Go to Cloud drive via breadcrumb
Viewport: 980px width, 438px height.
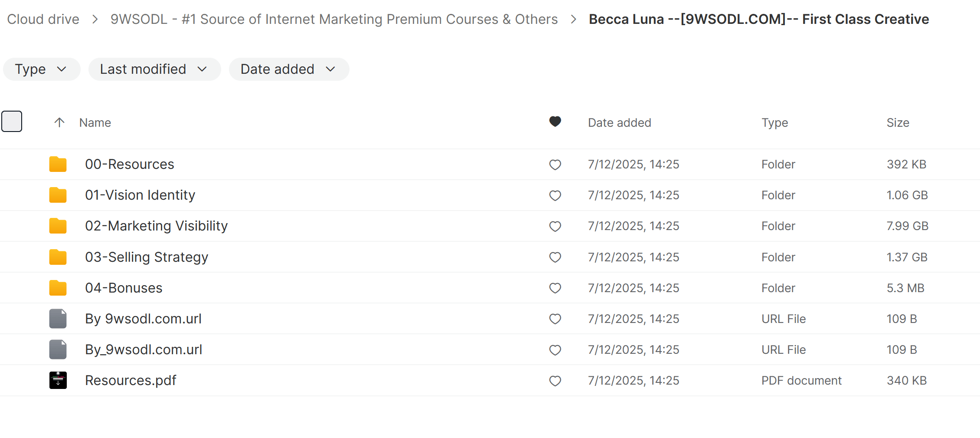coord(43,19)
